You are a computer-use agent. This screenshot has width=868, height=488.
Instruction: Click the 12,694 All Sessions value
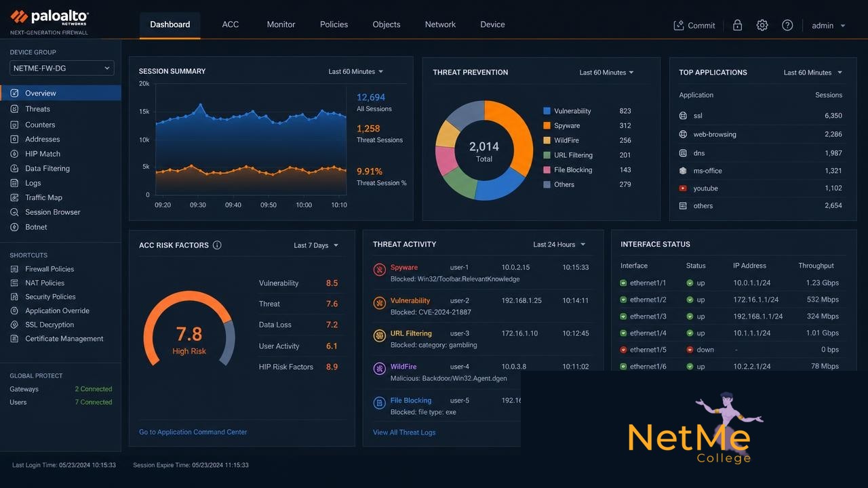click(x=371, y=98)
